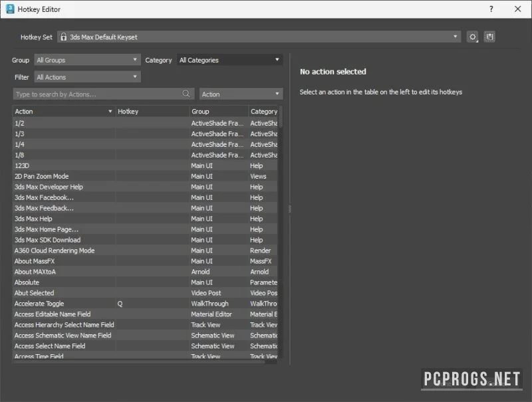Select the 3ds Max Help action
This screenshot has height=402, width=532.
(x=145, y=219)
